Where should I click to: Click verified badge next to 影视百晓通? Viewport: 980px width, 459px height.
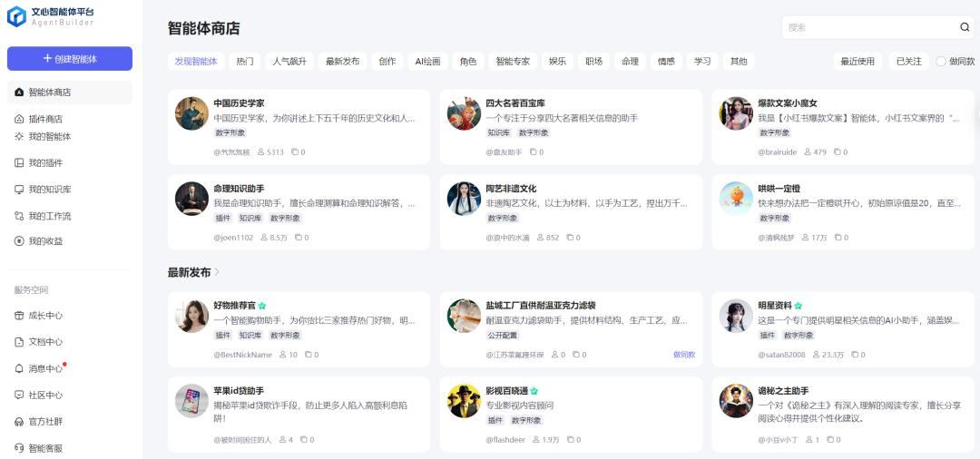coord(534,391)
